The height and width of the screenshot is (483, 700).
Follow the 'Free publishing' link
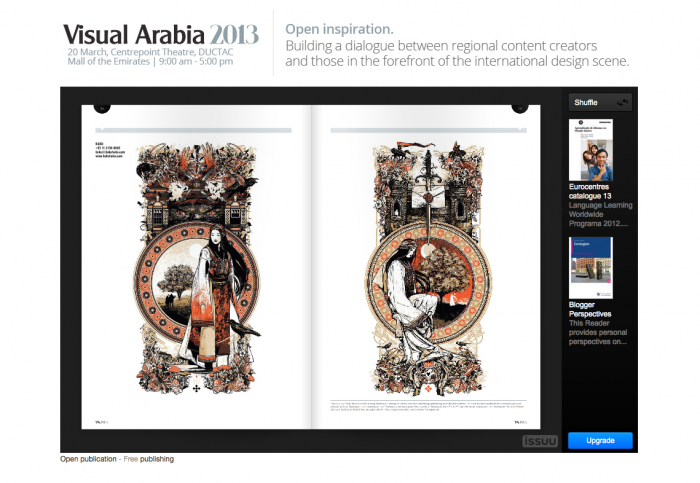click(x=148, y=459)
